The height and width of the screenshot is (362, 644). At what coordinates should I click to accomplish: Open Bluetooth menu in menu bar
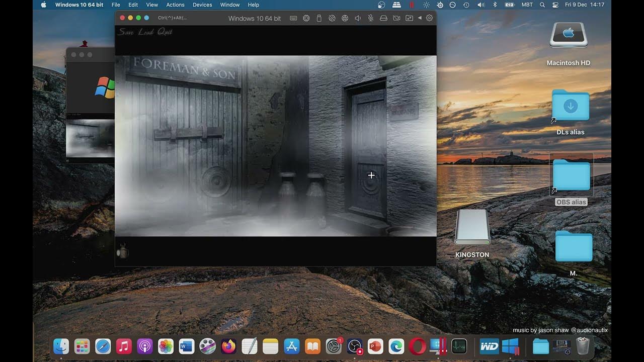click(495, 5)
